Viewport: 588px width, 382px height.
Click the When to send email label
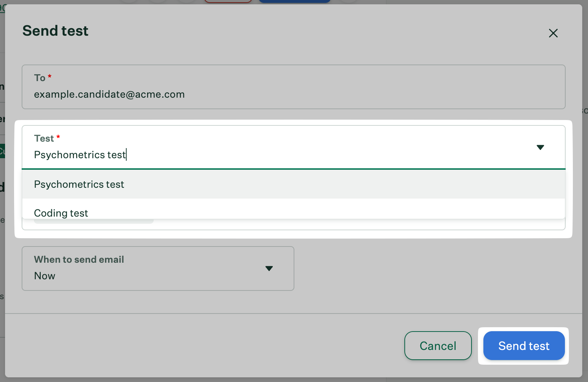[x=79, y=259]
